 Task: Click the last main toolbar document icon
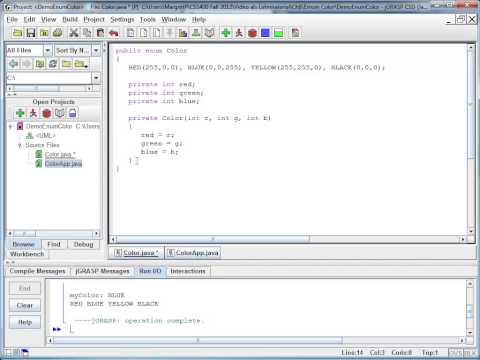295,33
